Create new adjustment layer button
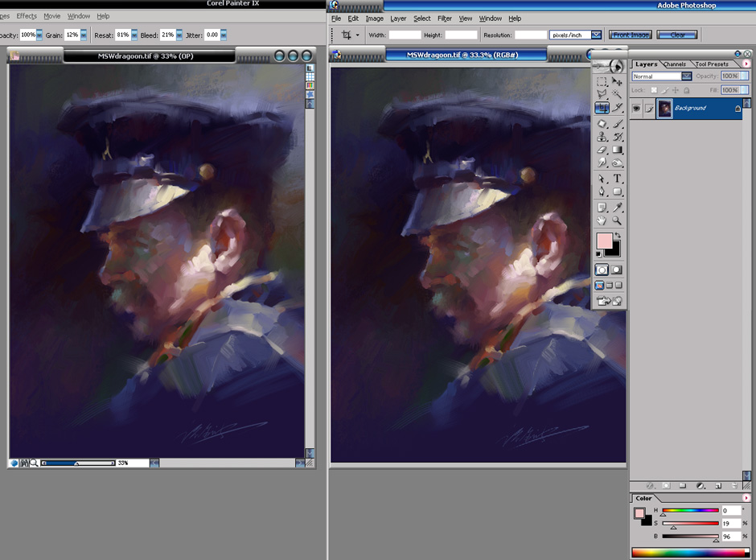 [x=700, y=486]
